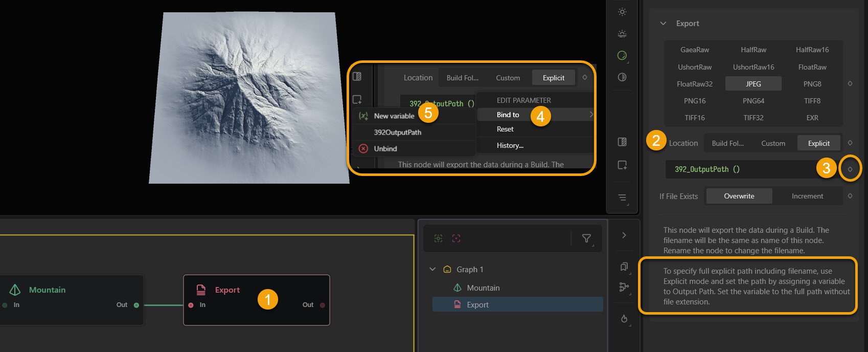Screen dimensions: 868x352
Task: Select the PNG16 export format
Action: [x=695, y=101]
